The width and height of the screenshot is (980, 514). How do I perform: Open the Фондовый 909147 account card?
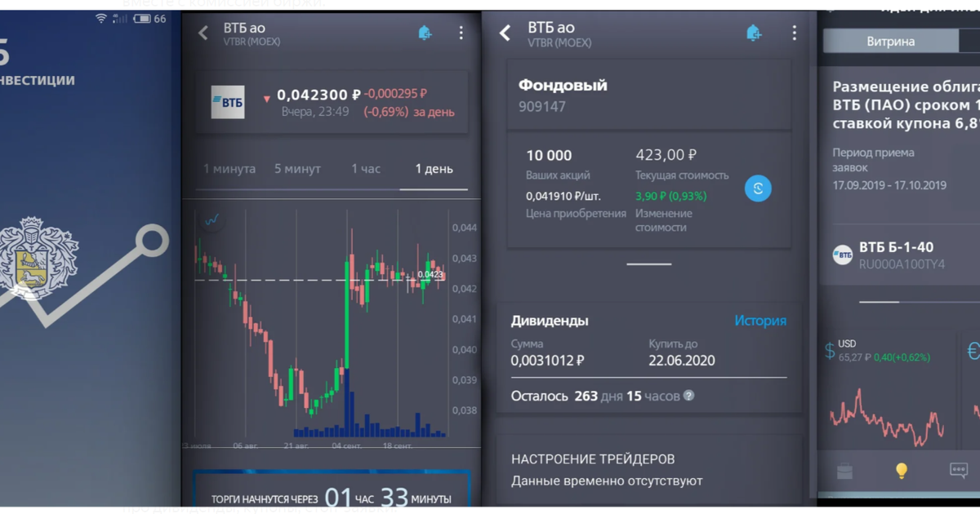pyautogui.click(x=649, y=95)
